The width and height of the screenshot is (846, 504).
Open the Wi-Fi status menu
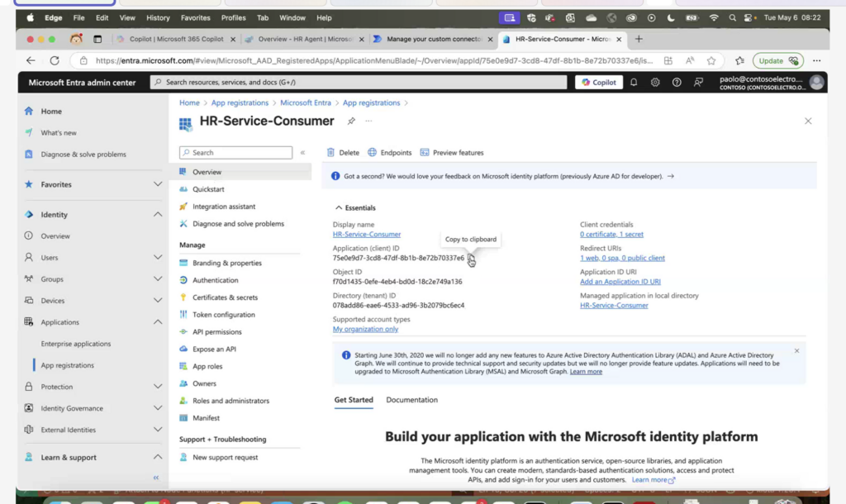click(714, 18)
